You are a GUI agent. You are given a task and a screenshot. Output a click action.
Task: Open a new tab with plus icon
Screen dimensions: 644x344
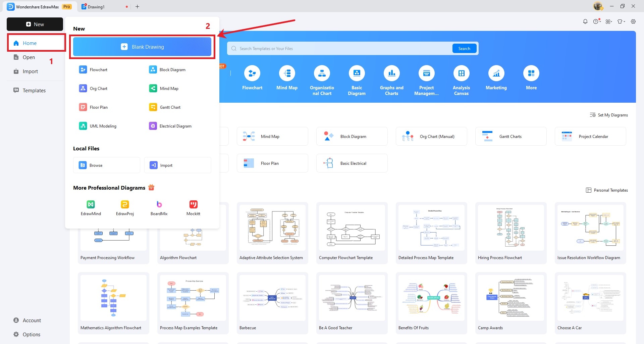pos(137,7)
